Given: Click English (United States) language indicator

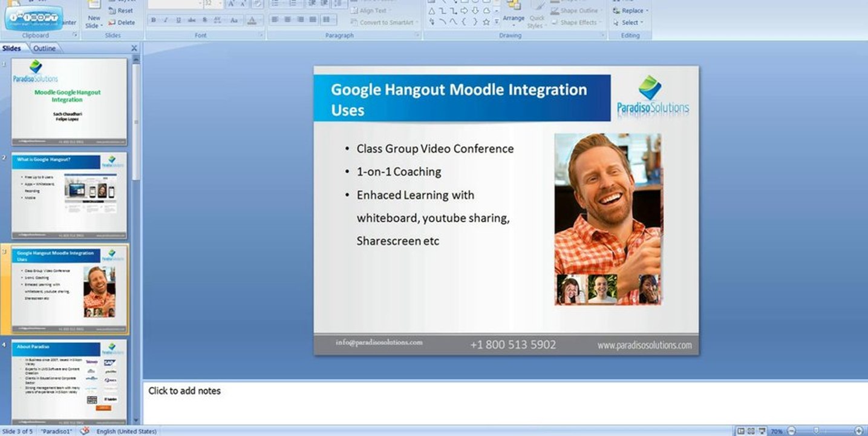Looking at the screenshot, I should [126, 432].
